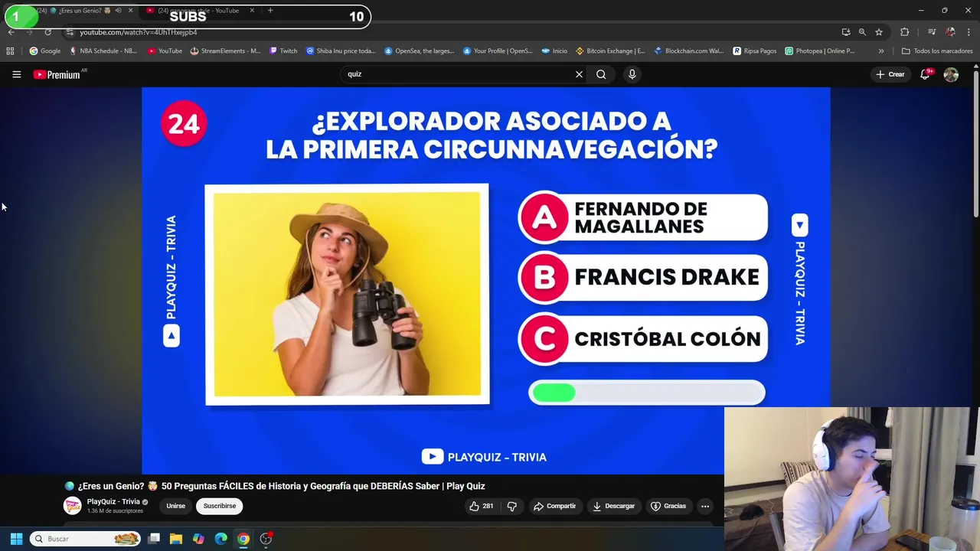The image size is (980, 551).
Task: Open the Ripsa Pagos bookmark
Action: [x=754, y=51]
